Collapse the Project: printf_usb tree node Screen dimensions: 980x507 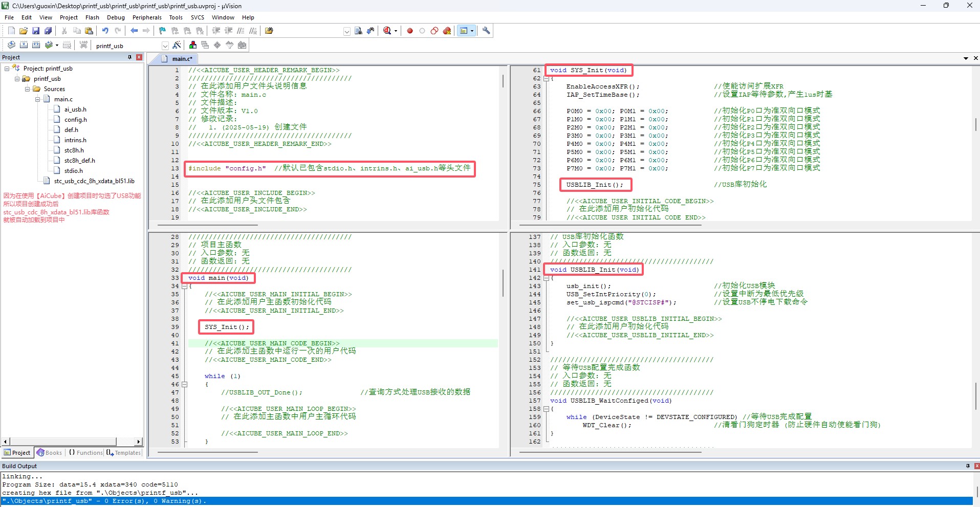(x=7, y=69)
